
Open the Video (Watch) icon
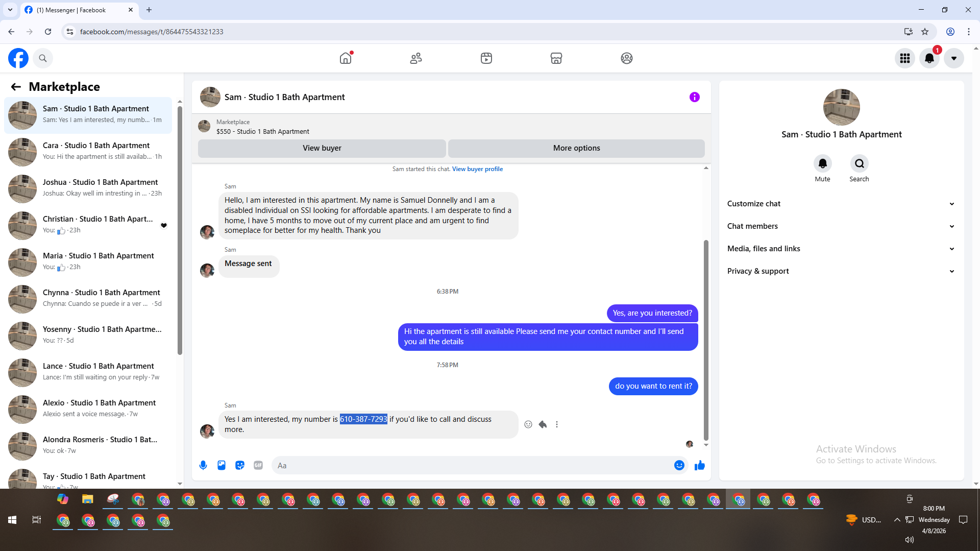tap(486, 58)
